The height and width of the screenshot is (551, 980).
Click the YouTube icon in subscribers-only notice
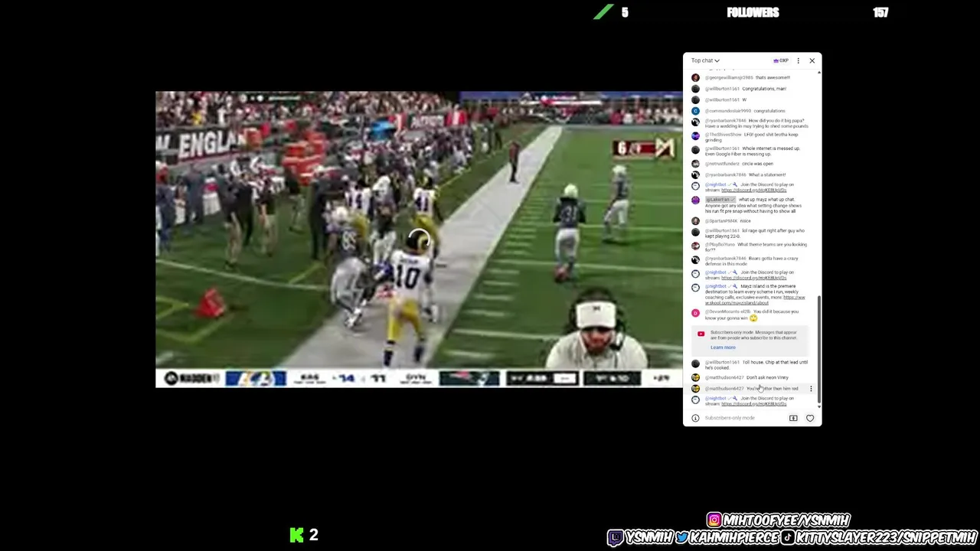point(701,334)
